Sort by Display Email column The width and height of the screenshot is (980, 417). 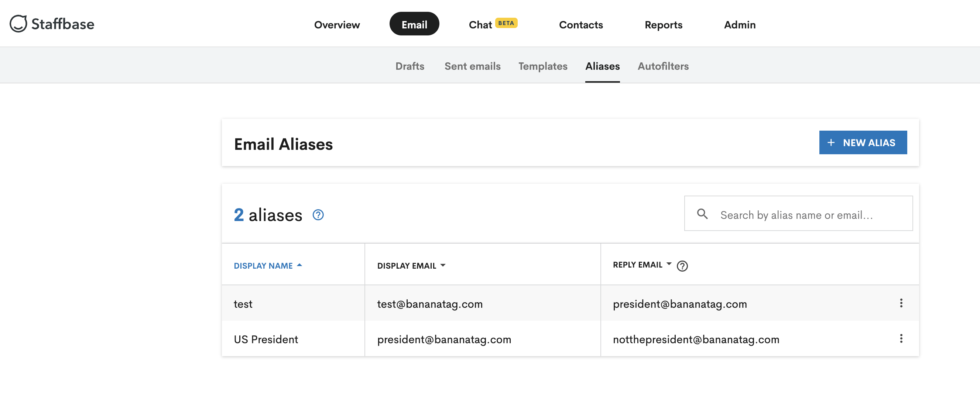click(x=411, y=266)
